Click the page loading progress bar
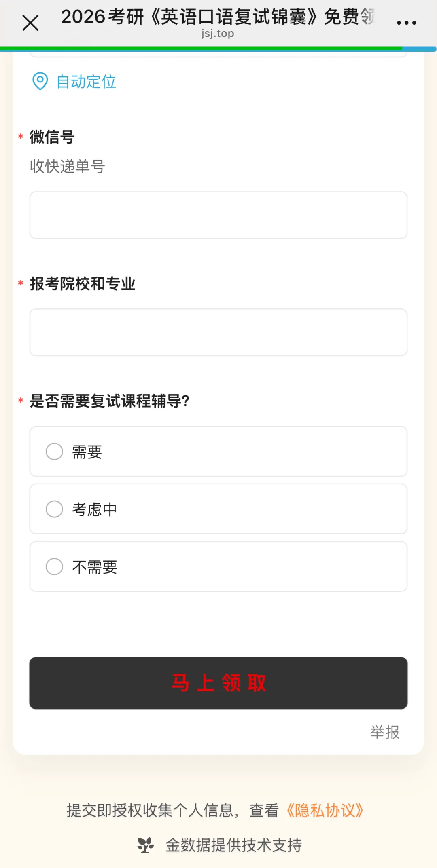 coord(218,49)
